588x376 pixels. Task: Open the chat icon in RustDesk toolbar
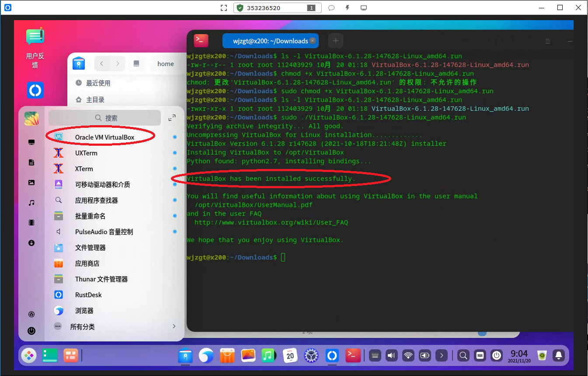click(331, 8)
